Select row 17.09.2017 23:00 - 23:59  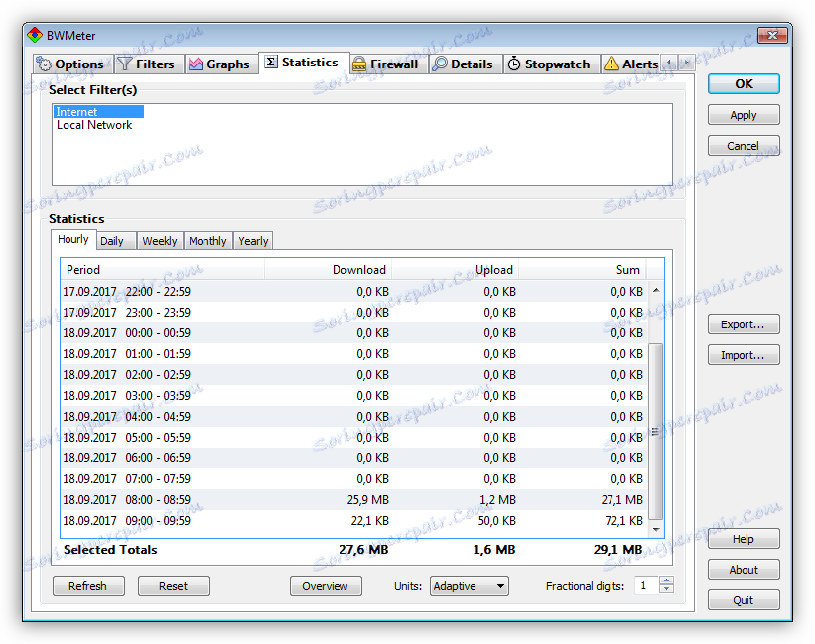click(x=354, y=313)
